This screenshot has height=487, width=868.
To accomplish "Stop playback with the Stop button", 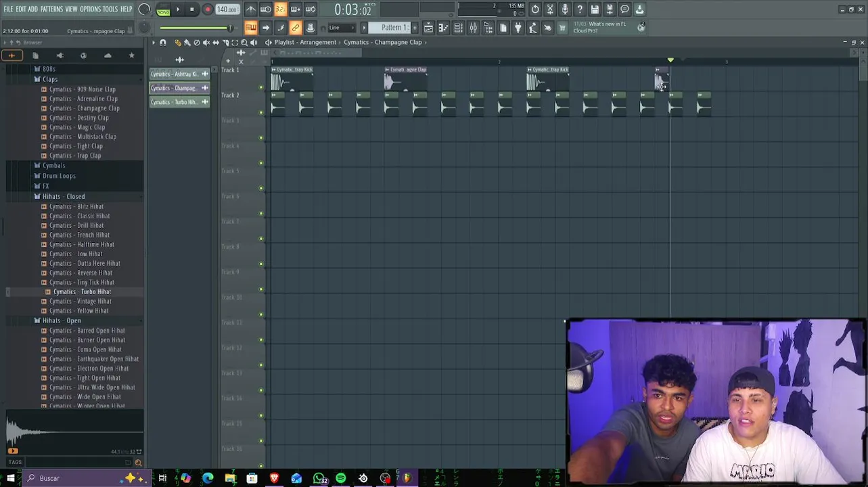I will point(192,9).
